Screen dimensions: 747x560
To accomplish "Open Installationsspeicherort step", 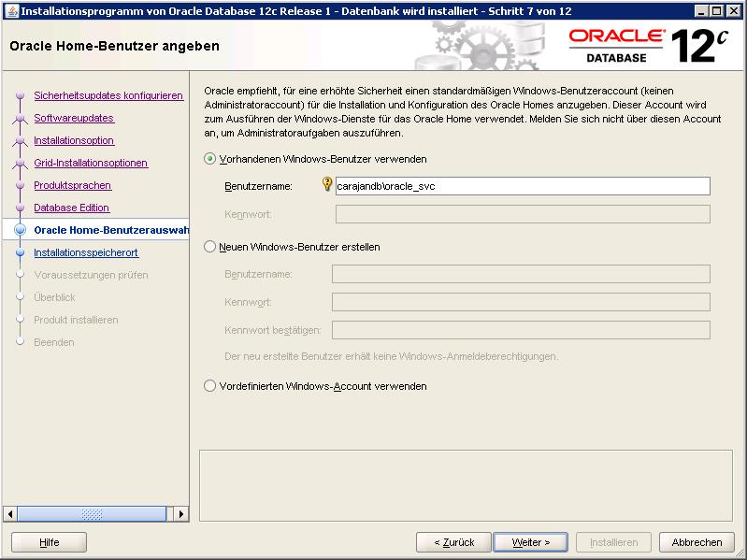I will 86,252.
